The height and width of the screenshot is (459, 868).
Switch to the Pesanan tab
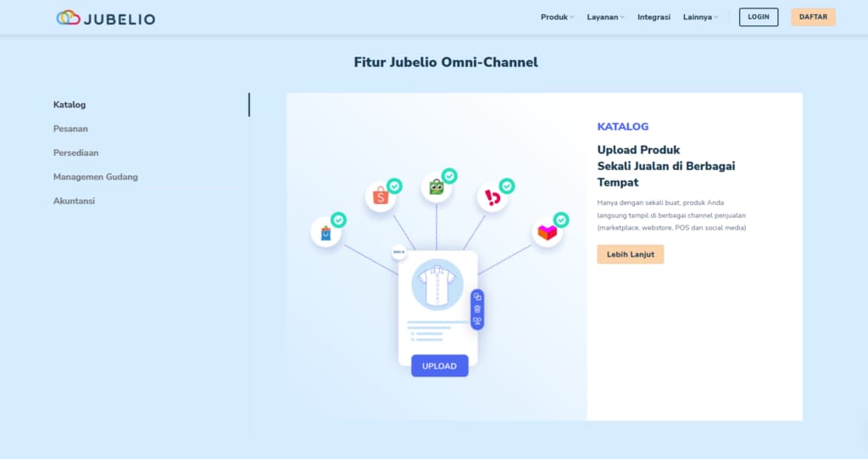click(70, 129)
